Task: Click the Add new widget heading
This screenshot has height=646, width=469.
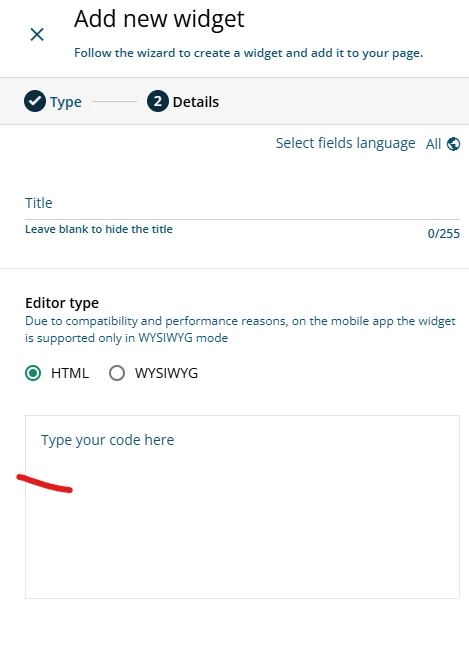Action: click(x=159, y=19)
